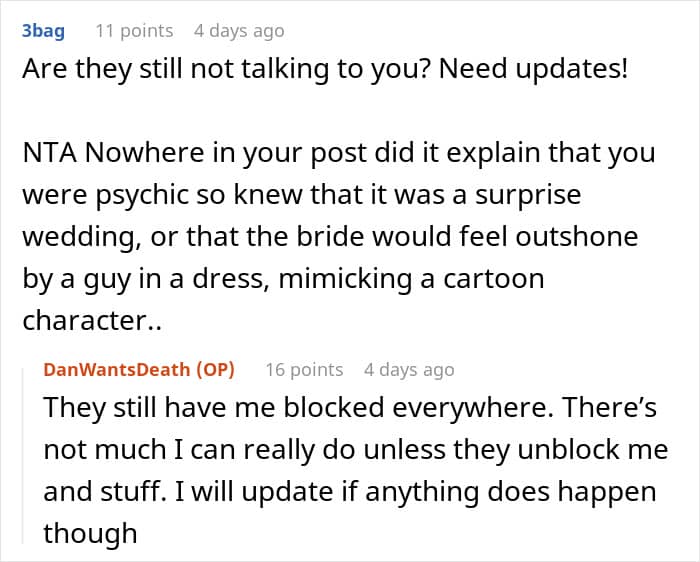
Task: Click the "11 points" score on 3bag's comment
Action: [x=133, y=31]
